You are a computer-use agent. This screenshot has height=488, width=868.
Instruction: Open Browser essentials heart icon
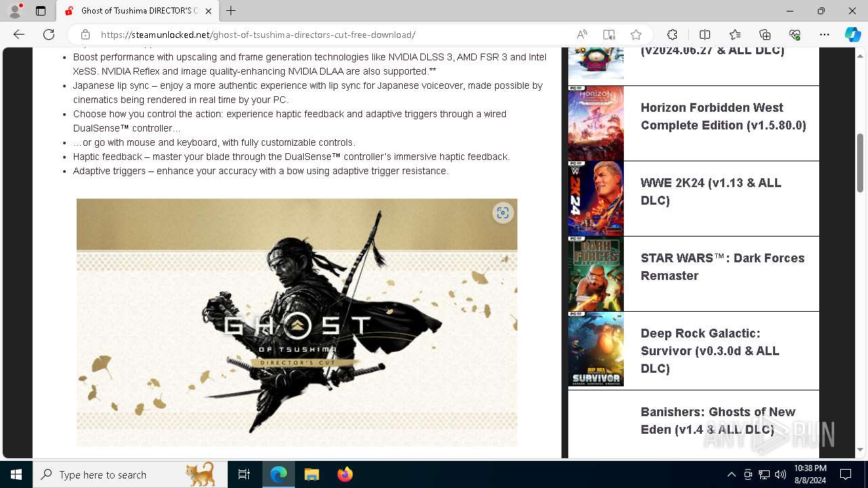point(795,35)
